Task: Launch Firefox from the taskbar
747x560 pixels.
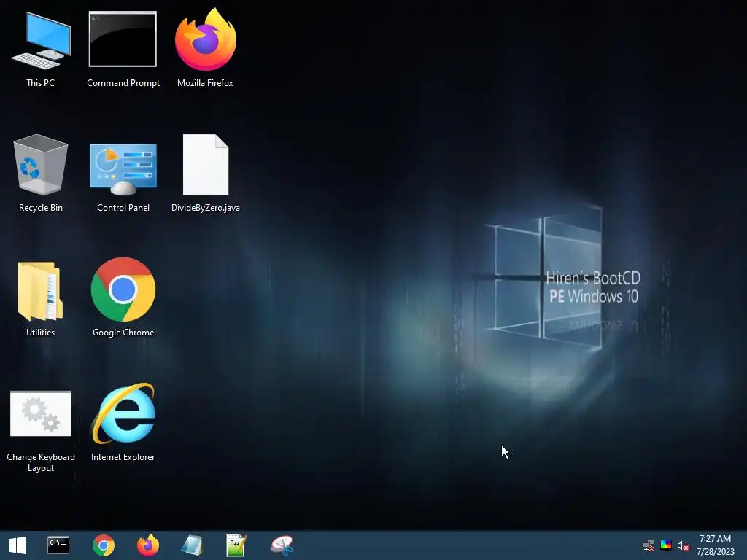Action: pos(147,545)
